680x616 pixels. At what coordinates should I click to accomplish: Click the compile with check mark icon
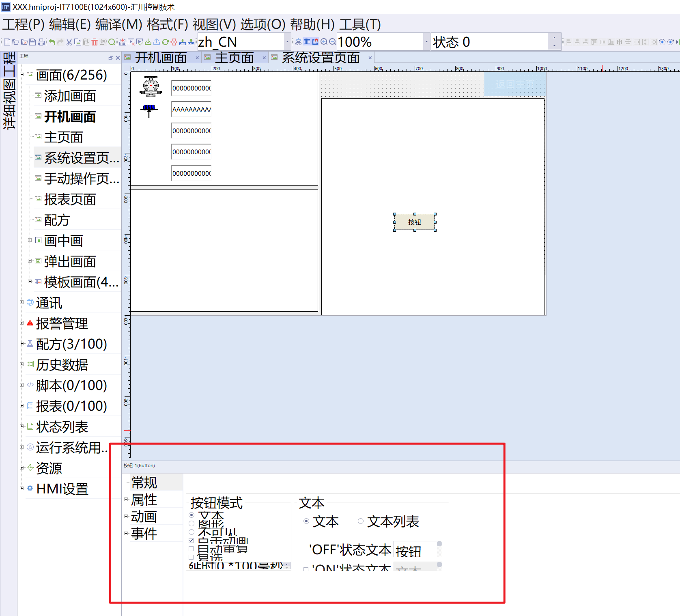140,42
